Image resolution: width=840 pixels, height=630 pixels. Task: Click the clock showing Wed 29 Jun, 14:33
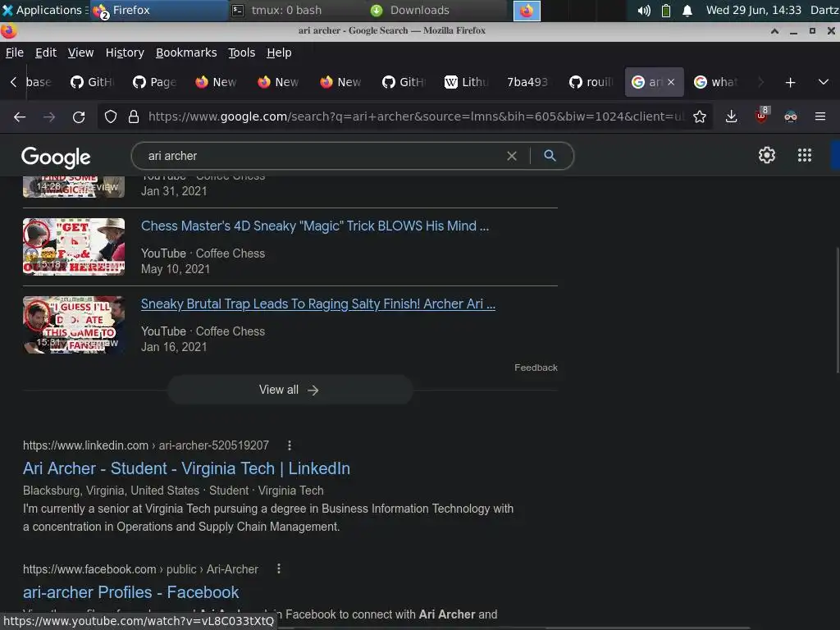[753, 10]
